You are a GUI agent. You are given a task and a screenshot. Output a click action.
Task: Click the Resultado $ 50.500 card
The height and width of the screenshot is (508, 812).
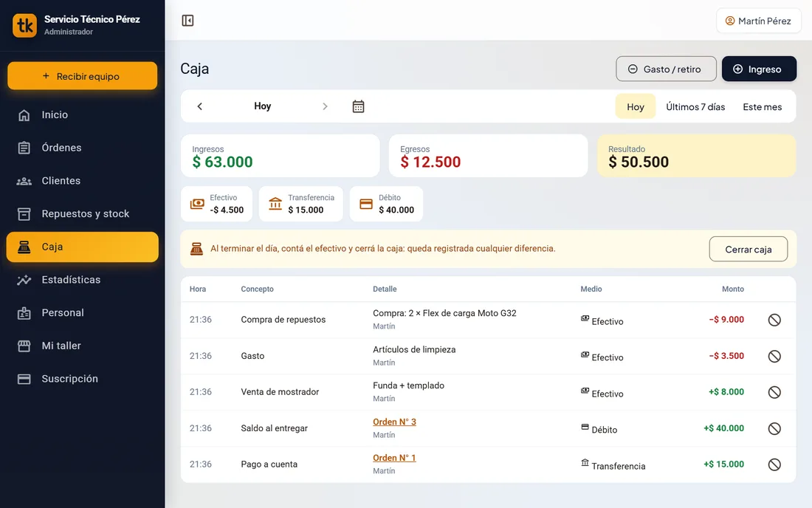pyautogui.click(x=697, y=156)
